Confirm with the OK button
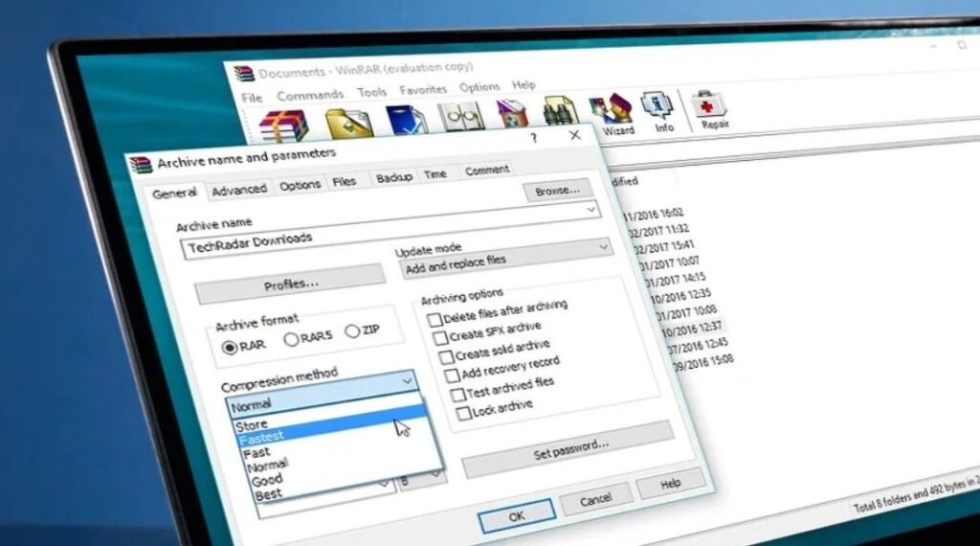 pyautogui.click(x=517, y=516)
